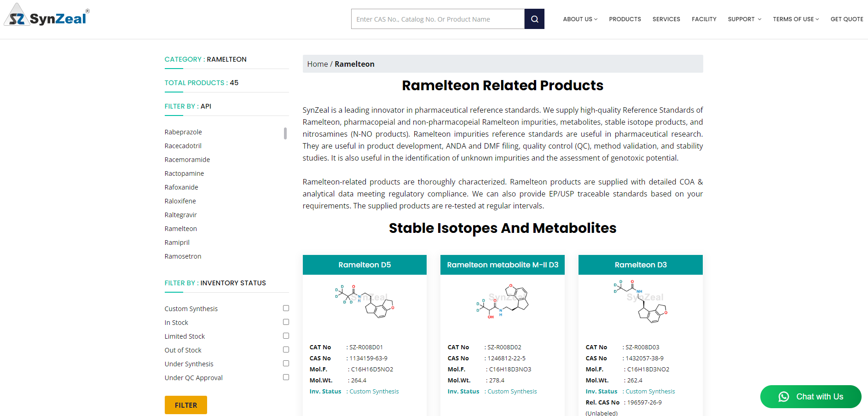Viewport: 868px width, 416px height.
Task: Click catalog number SZ-R008D03
Action: tap(642, 347)
